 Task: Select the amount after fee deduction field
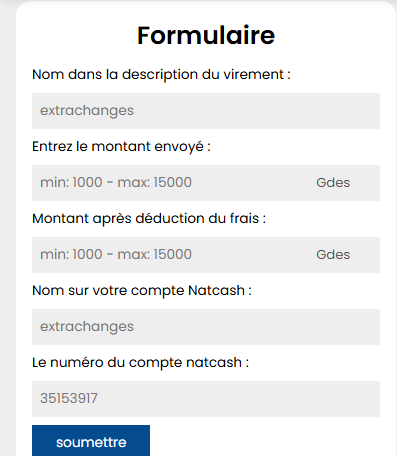pos(206,255)
